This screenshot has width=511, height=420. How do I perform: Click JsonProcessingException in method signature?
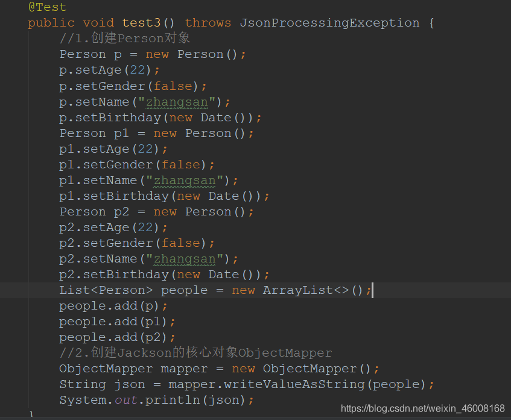(329, 23)
